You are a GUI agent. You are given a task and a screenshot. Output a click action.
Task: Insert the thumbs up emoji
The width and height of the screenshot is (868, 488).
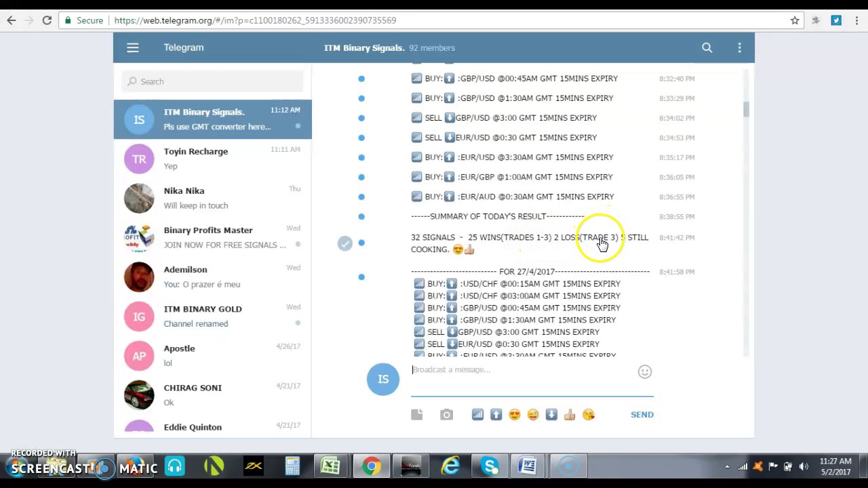click(570, 415)
